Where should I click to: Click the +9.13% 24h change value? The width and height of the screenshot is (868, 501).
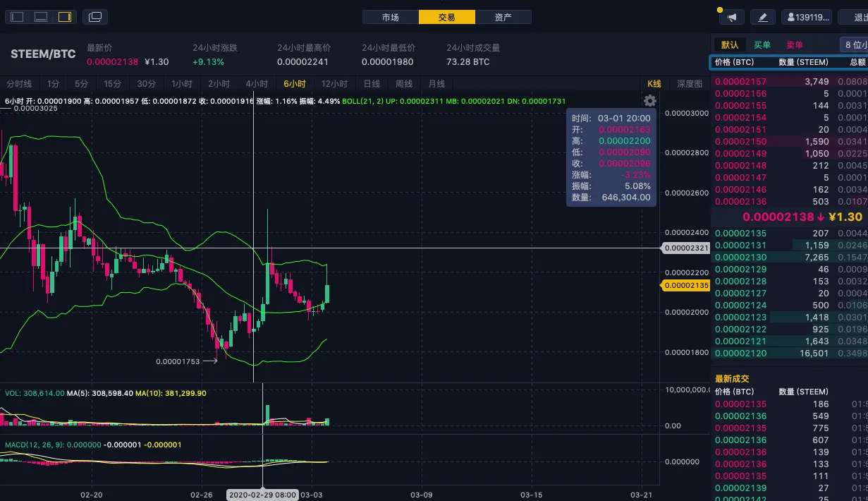[x=208, y=62]
